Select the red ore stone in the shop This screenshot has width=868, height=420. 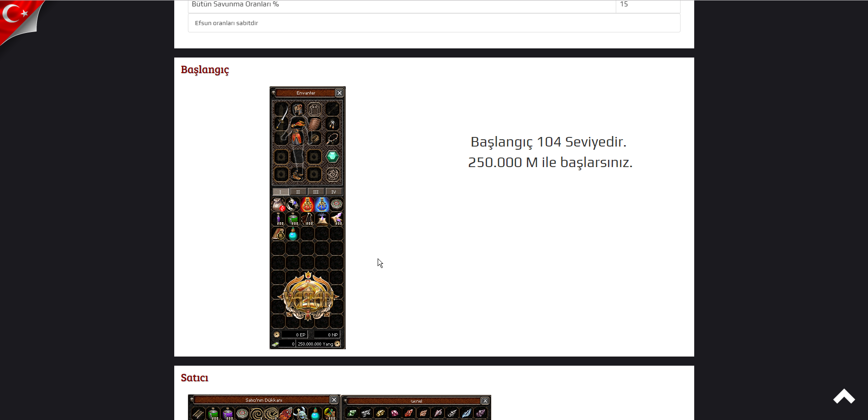click(286, 414)
